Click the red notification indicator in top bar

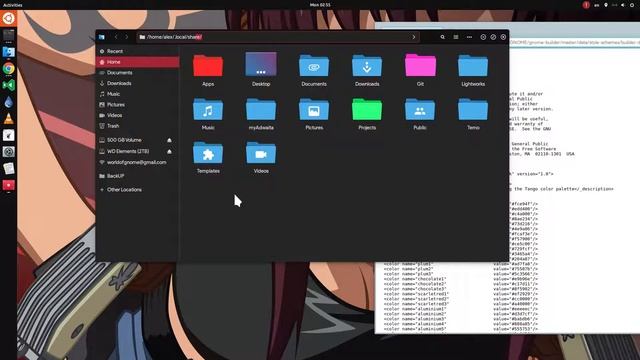(586, 5)
